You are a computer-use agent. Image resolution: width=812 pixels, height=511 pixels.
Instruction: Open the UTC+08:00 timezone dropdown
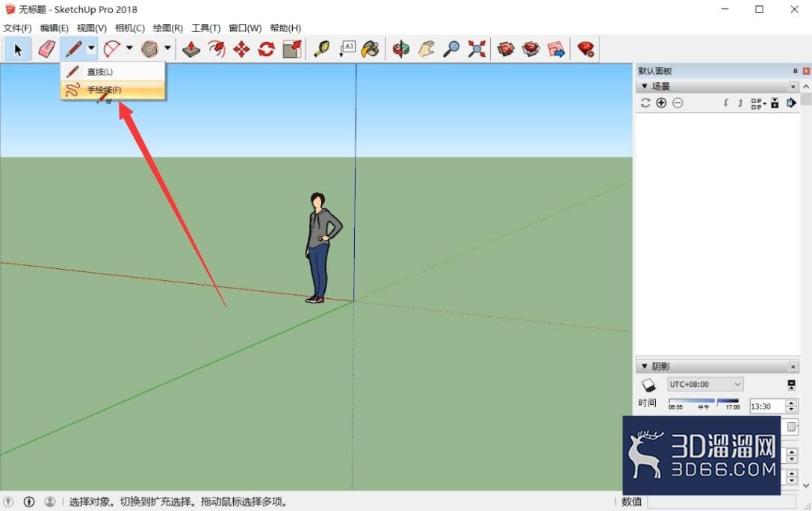705,384
